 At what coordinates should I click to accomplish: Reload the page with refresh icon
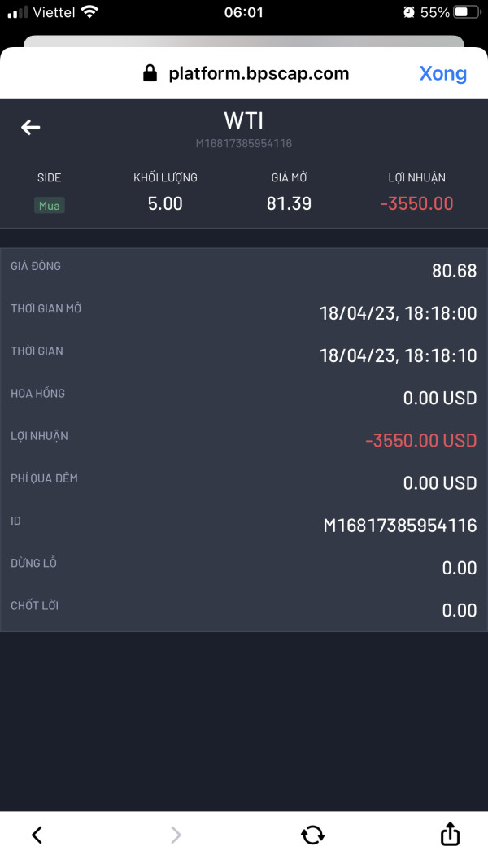(312, 835)
